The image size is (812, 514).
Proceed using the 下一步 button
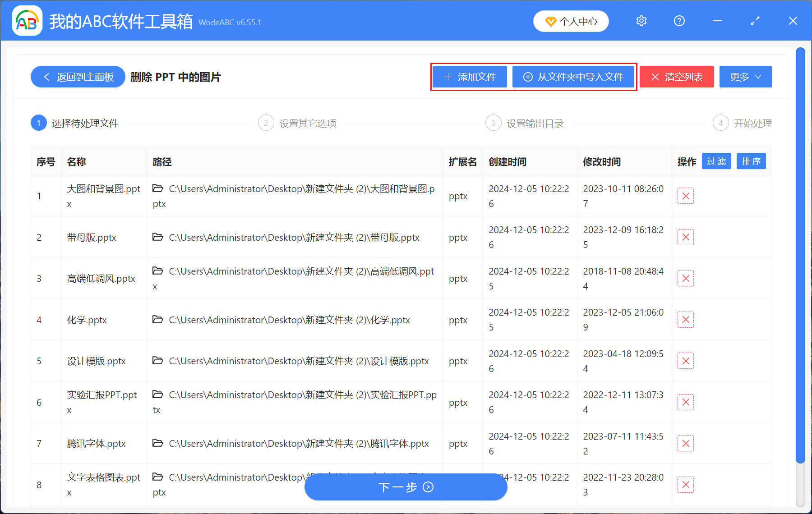pyautogui.click(x=406, y=487)
